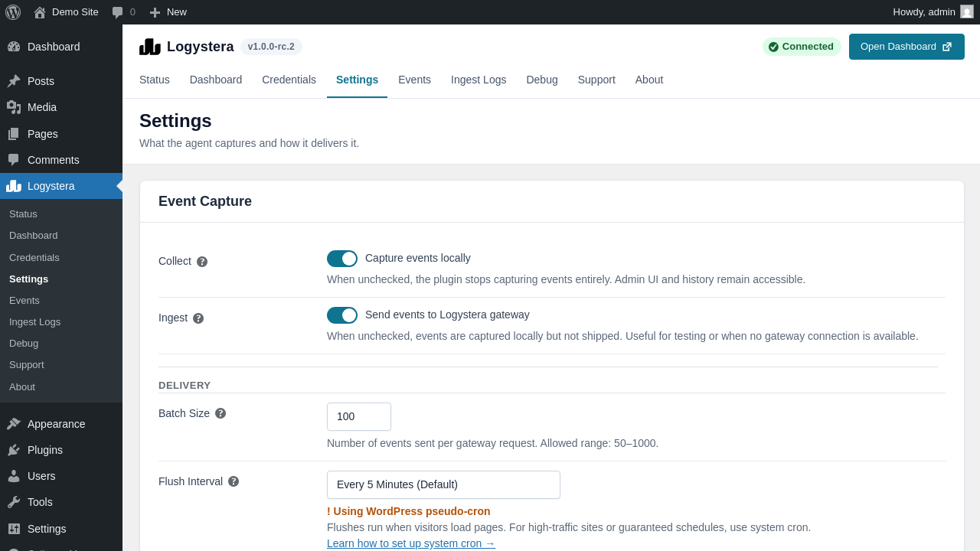Click the Media icon in sidebar
Viewport: 980px width, 551px height.
(14, 107)
